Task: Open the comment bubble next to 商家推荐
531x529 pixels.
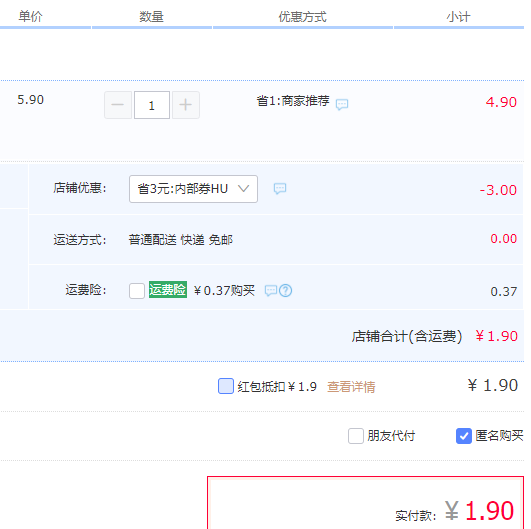Action: (x=342, y=104)
